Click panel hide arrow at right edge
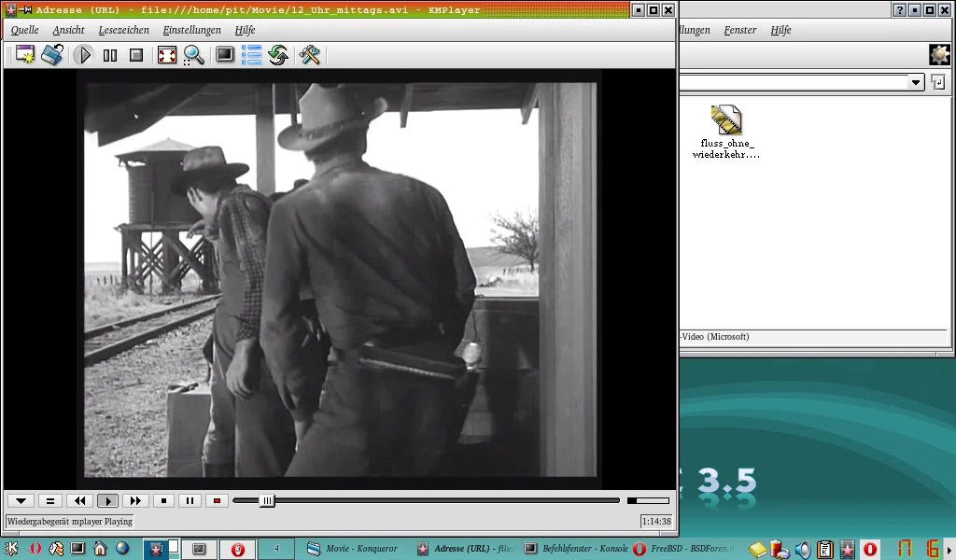The height and width of the screenshot is (560, 956). point(949,549)
